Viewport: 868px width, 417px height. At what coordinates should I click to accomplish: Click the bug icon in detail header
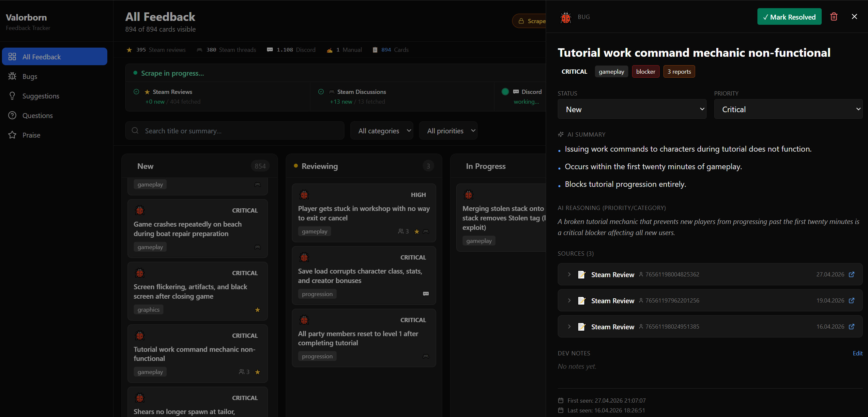pyautogui.click(x=566, y=17)
